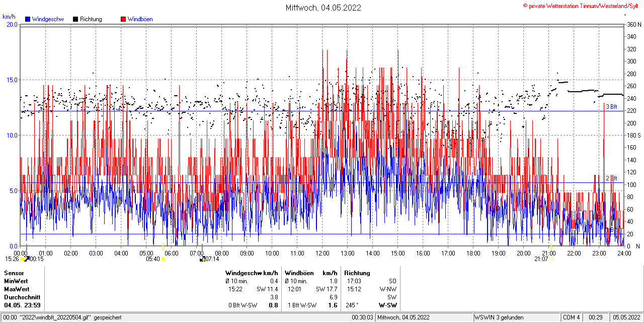This screenshot has height=323, width=644.
Task: Click the 24:00 time axis label
Action: pyautogui.click(x=624, y=253)
